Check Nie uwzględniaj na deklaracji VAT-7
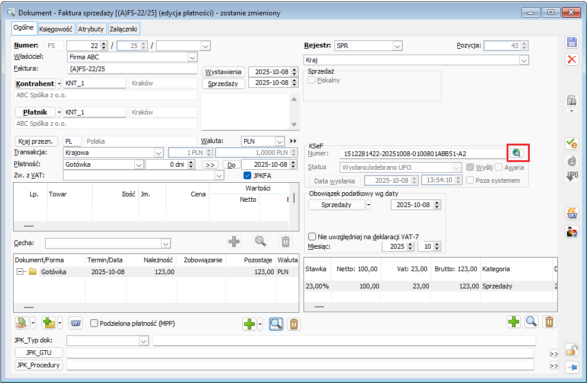 click(312, 236)
